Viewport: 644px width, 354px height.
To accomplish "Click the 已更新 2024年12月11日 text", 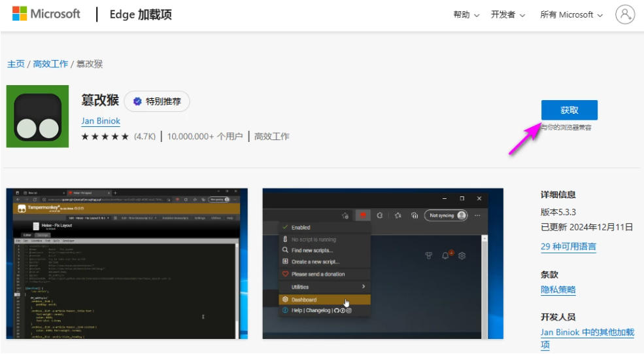I will click(586, 227).
